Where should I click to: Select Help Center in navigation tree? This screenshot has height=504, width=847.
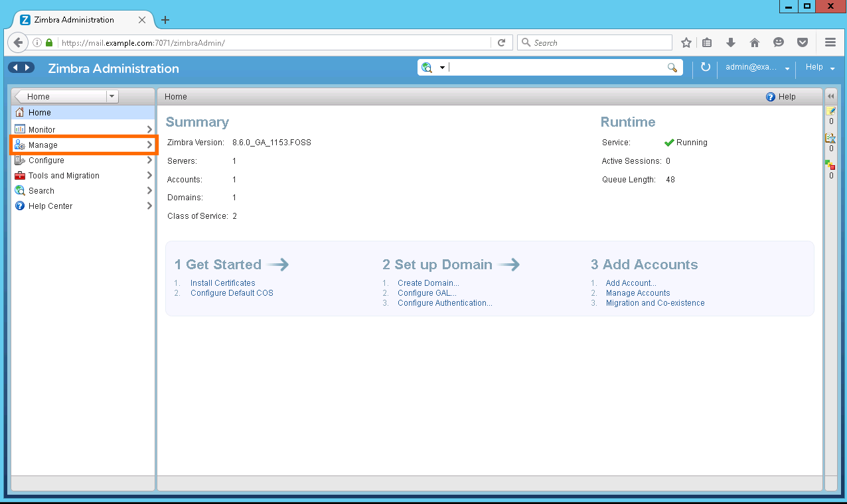point(83,206)
